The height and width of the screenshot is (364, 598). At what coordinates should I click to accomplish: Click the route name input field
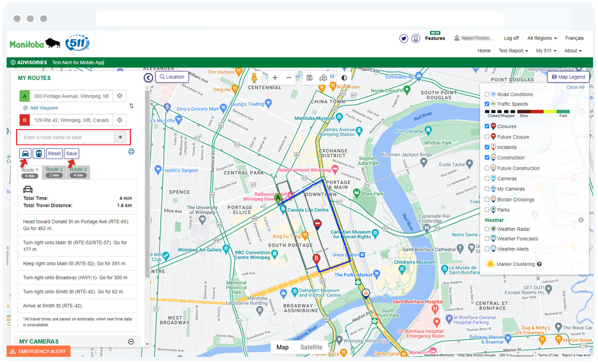pyautogui.click(x=67, y=137)
